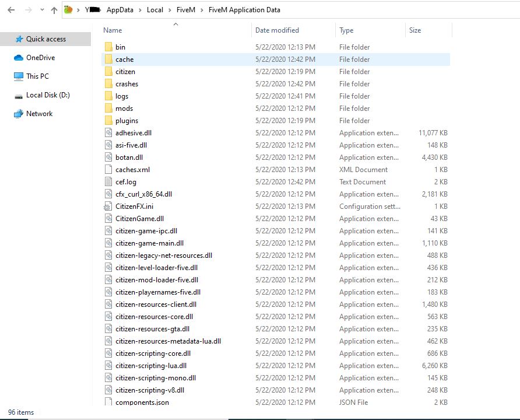Select file name citizen-resources-metadata-lua.dll
This screenshot has width=520, height=420.
point(168,341)
